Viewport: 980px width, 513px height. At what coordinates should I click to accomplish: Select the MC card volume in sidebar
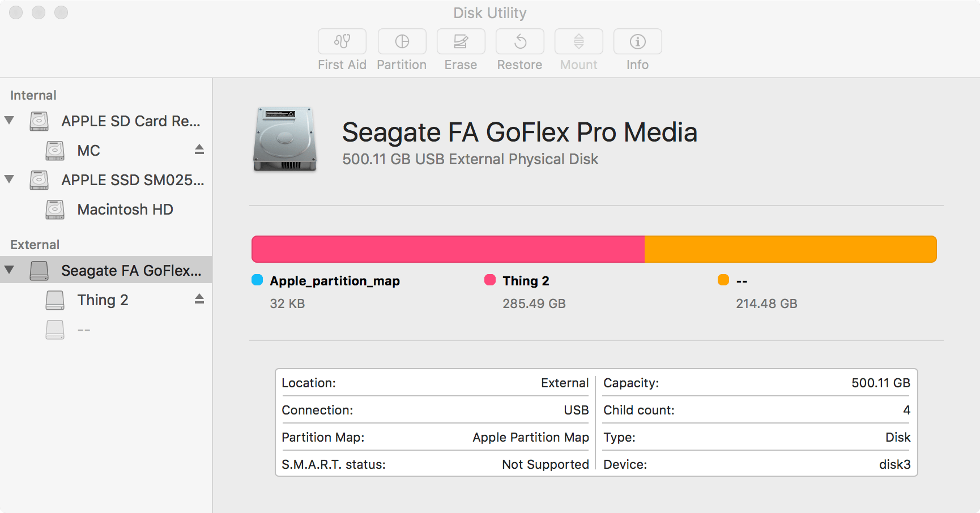88,150
